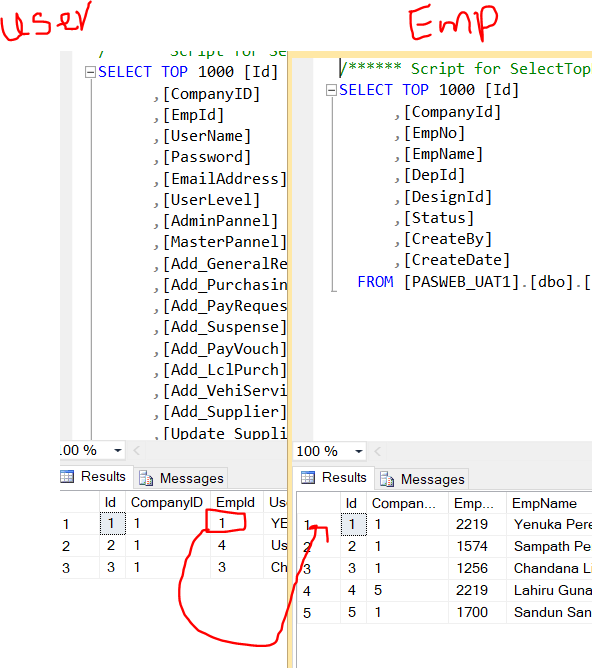Click the scroll-left arrow in User pane
The width and height of the screenshot is (592, 668).
click(137, 450)
